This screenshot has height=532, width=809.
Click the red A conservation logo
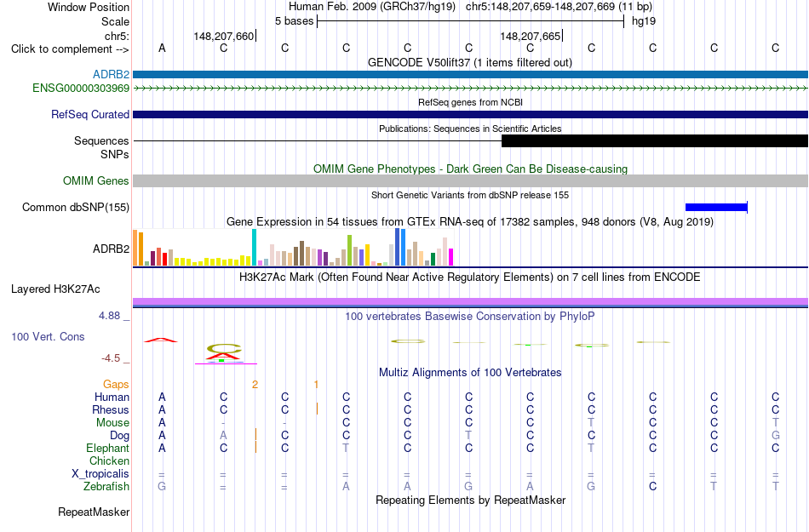click(x=161, y=340)
